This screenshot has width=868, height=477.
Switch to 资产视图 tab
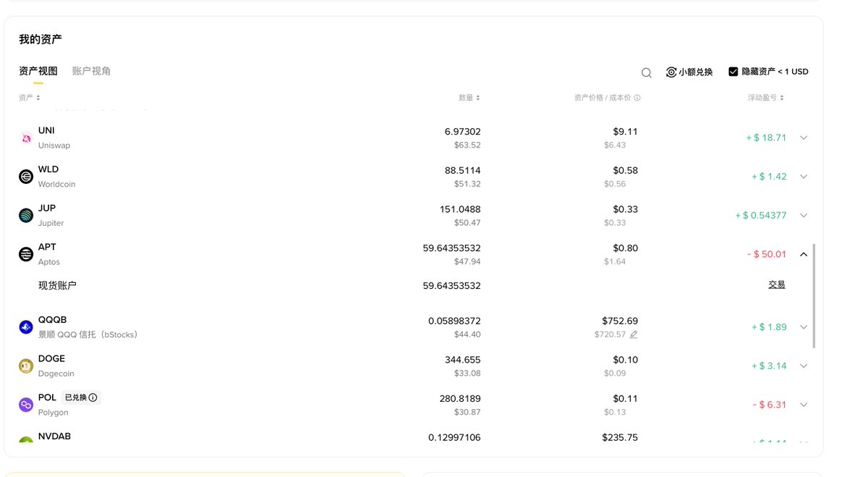38,71
